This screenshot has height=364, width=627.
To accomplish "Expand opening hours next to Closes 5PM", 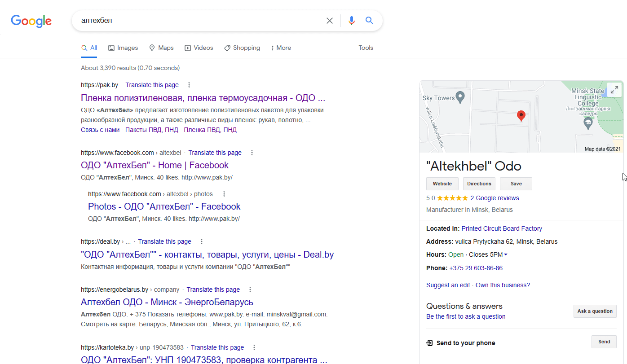I will pyautogui.click(x=506, y=255).
